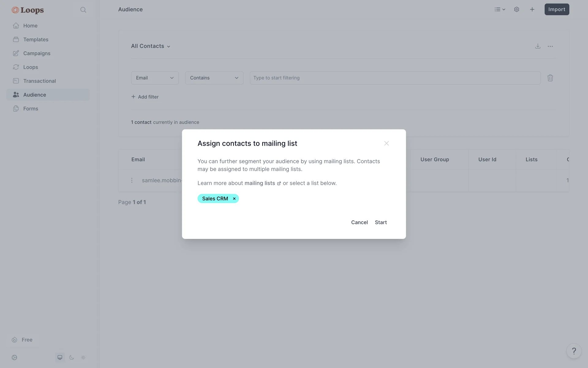
Task: Go to Campaigns in the sidebar
Action: tap(36, 53)
